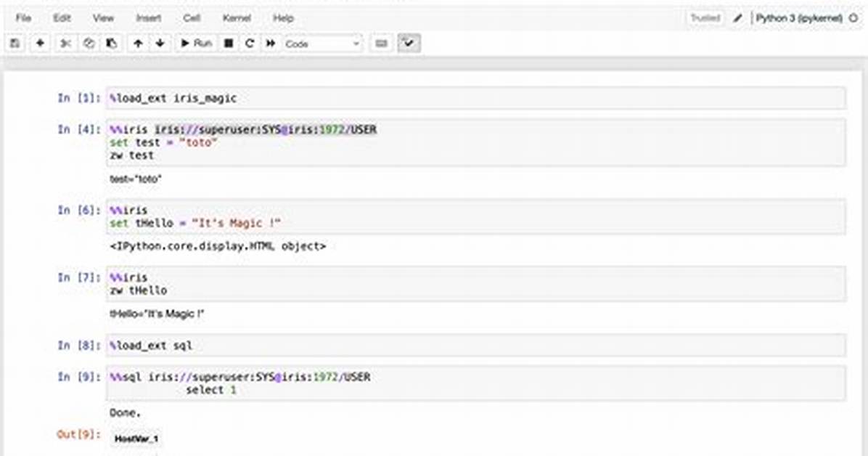Image resolution: width=868 pixels, height=456 pixels.
Task: Focus the zw tHello cell
Action: (475, 284)
